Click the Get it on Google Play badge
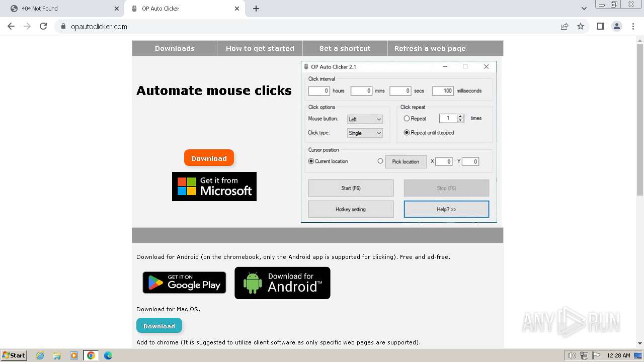 184,283
